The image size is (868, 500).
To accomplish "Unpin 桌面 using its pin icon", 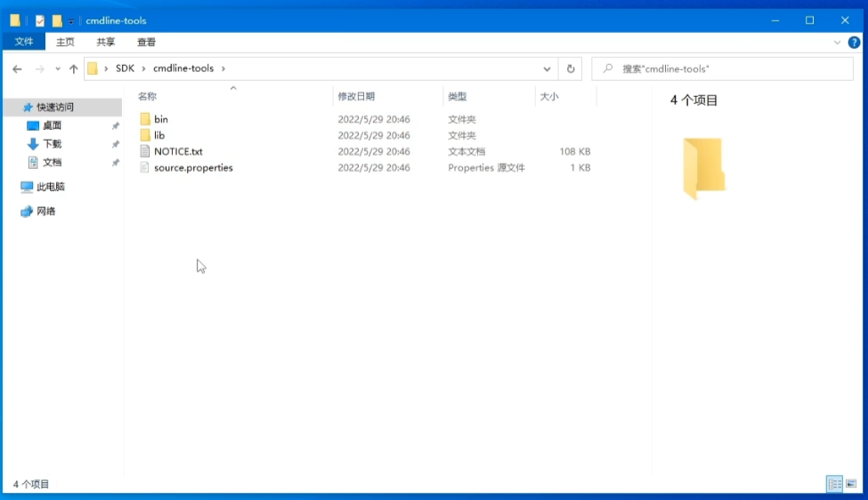I will click(115, 126).
